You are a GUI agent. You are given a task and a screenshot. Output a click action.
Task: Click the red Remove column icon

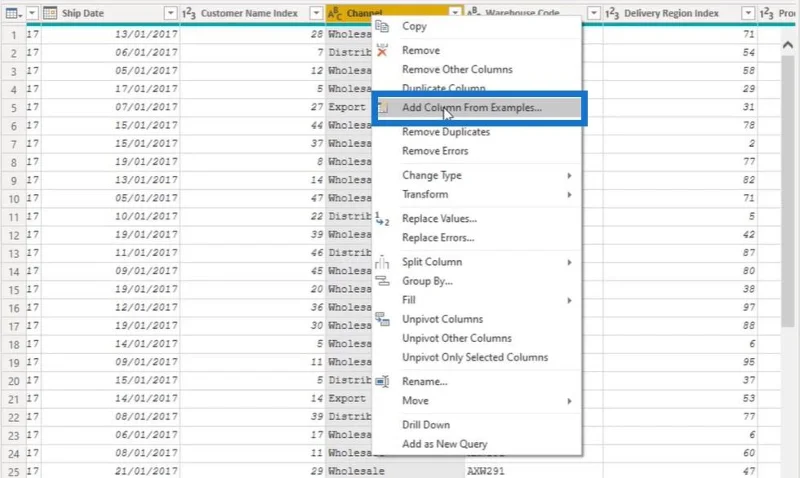tap(382, 50)
